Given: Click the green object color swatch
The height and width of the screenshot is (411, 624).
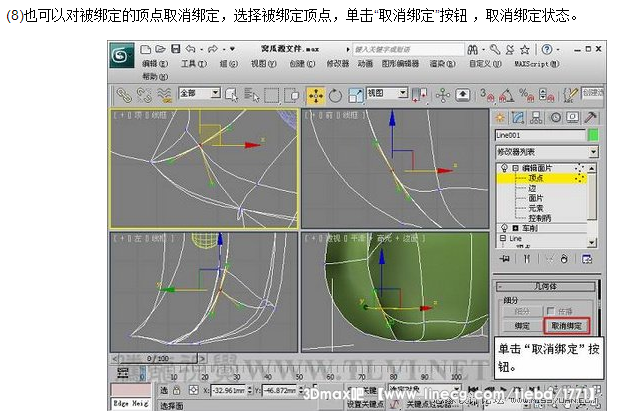Looking at the screenshot, I should pos(593,135).
